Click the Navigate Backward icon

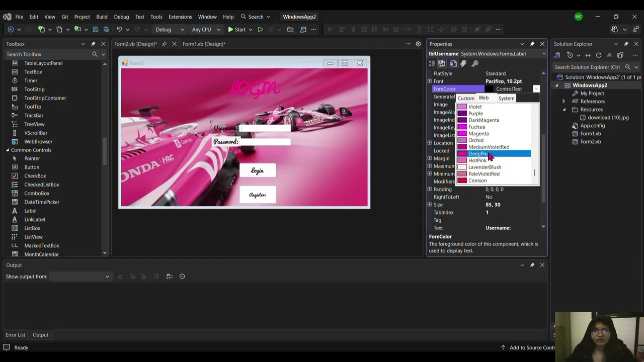(11, 30)
